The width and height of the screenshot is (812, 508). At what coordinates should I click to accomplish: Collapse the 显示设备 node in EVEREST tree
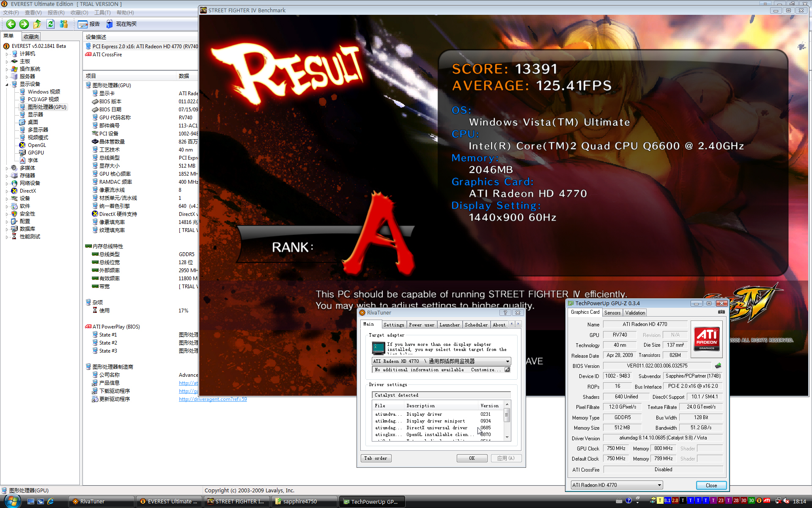(7, 84)
